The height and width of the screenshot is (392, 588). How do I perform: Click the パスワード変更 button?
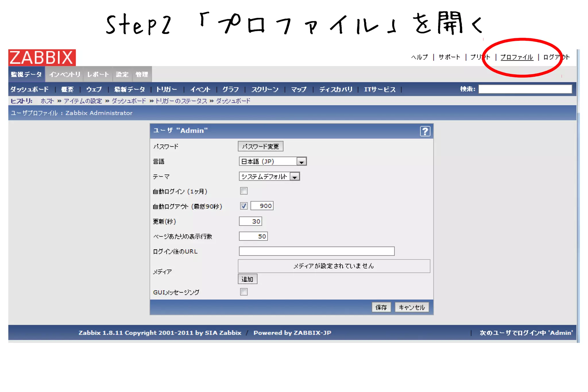click(x=260, y=146)
